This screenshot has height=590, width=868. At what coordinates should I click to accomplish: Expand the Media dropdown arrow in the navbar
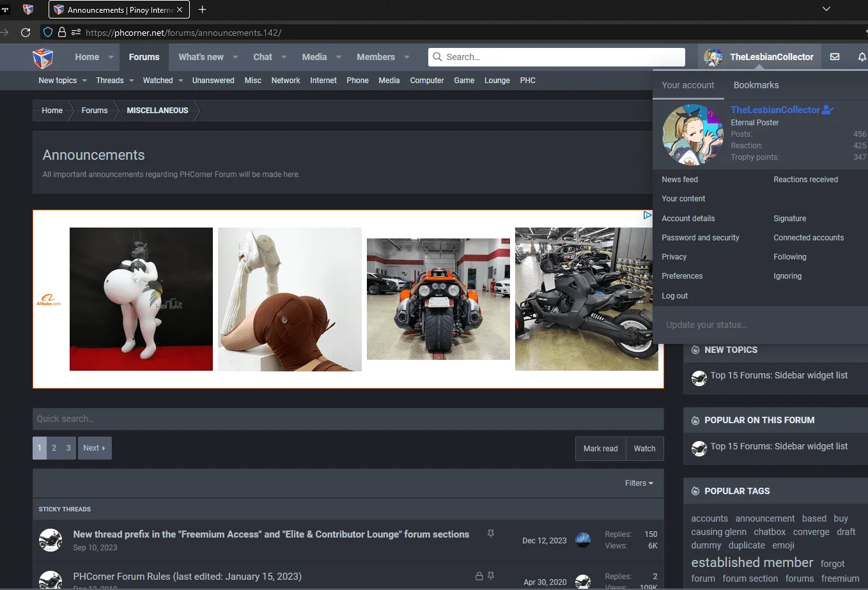tap(339, 57)
